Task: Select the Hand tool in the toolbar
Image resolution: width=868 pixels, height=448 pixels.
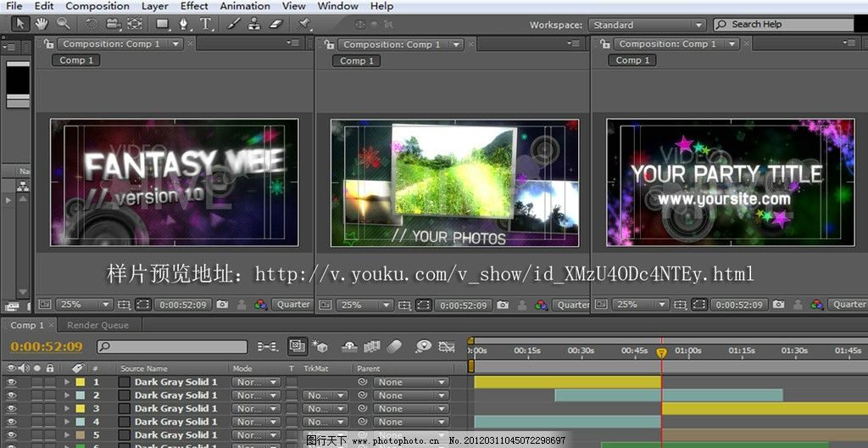Action: point(41,24)
